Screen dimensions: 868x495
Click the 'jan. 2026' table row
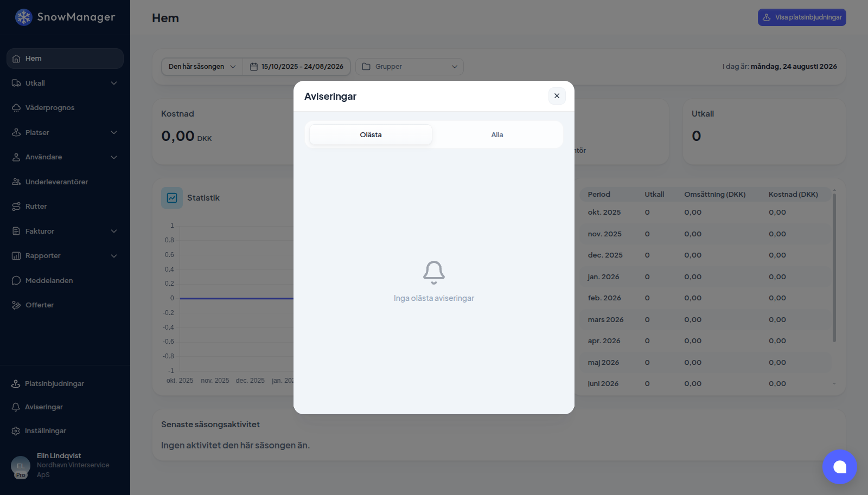click(705, 277)
